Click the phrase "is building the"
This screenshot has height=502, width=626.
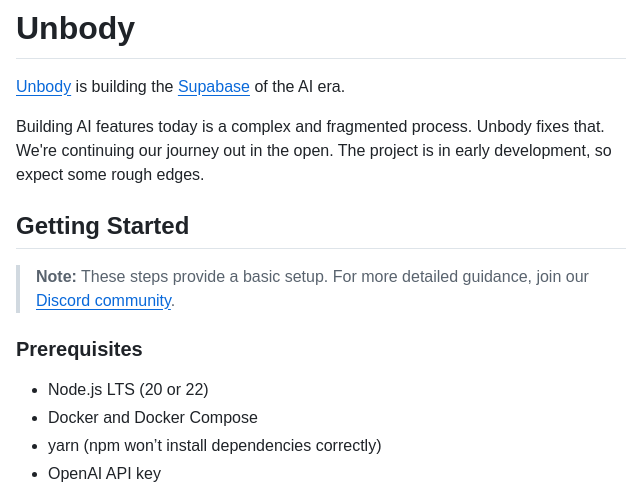(x=124, y=87)
